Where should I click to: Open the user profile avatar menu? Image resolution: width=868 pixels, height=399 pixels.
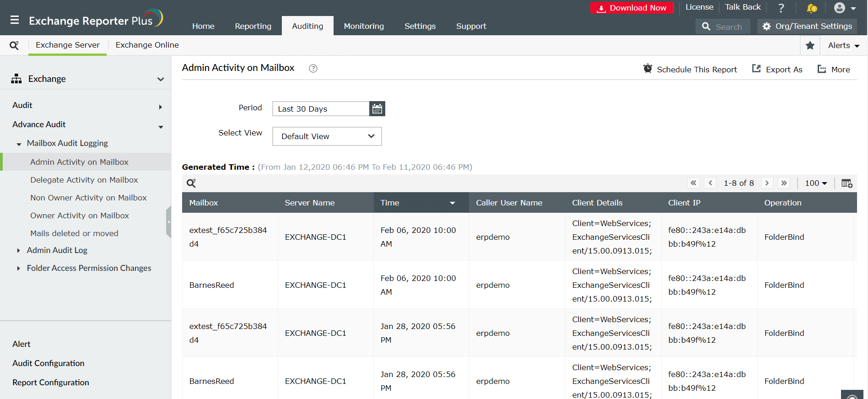(x=845, y=8)
